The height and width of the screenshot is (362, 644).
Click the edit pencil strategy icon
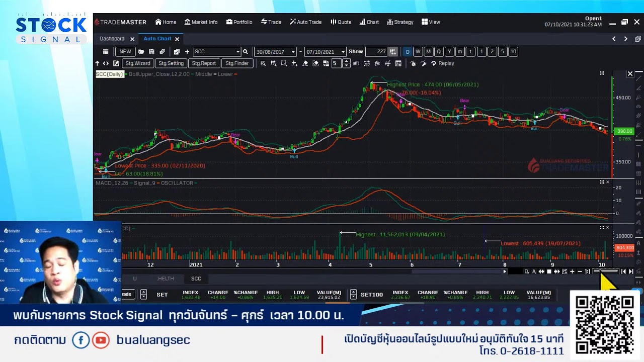point(116,63)
